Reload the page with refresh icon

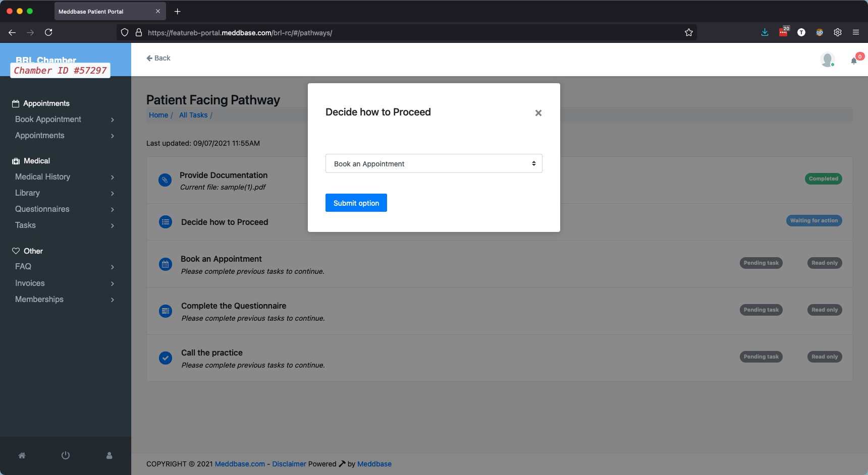pos(48,32)
